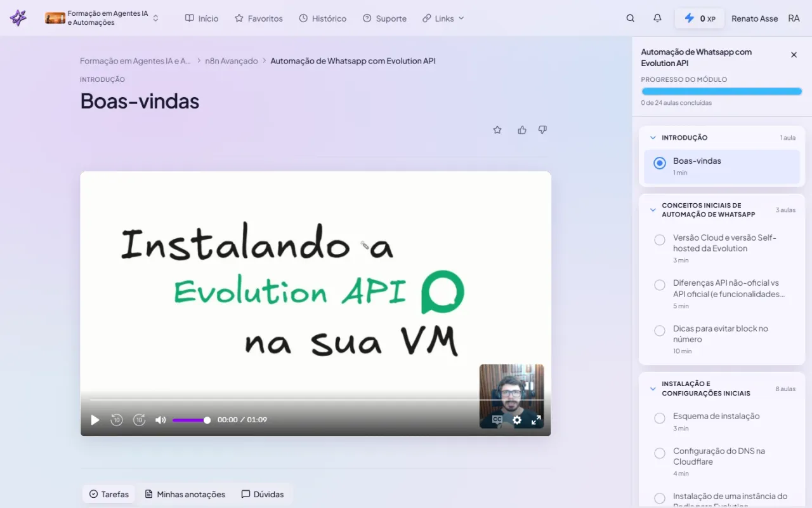812x508 pixels.
Task: Select Boas-vindas lesson radio button
Action: [660, 163]
